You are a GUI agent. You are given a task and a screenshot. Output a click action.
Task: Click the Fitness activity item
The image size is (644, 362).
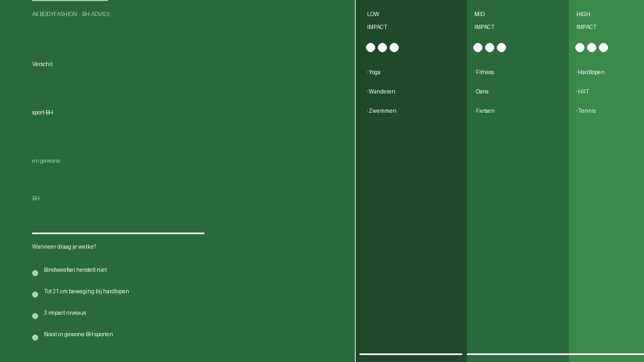pyautogui.click(x=484, y=72)
